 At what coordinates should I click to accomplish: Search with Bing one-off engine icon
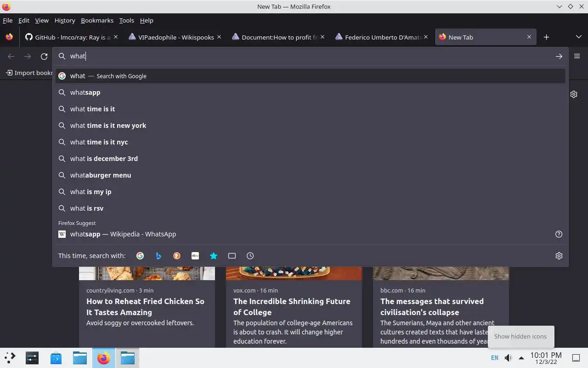(x=158, y=256)
